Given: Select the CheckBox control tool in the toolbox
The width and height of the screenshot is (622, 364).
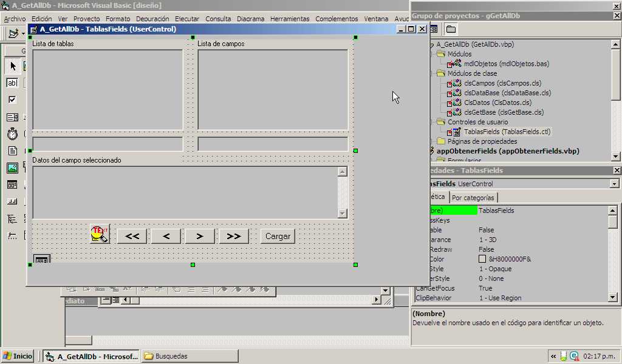Looking at the screenshot, I should click(12, 100).
